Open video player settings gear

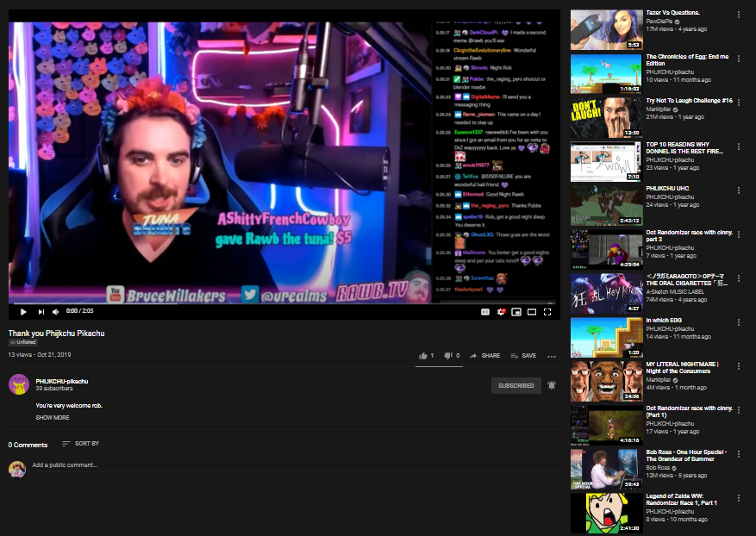501,312
